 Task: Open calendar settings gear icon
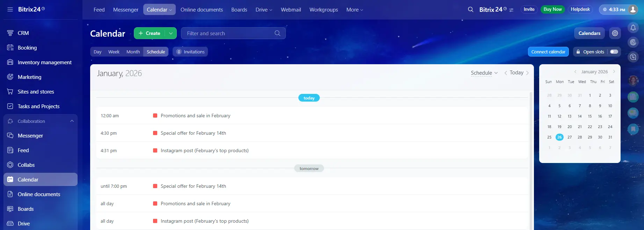point(615,33)
